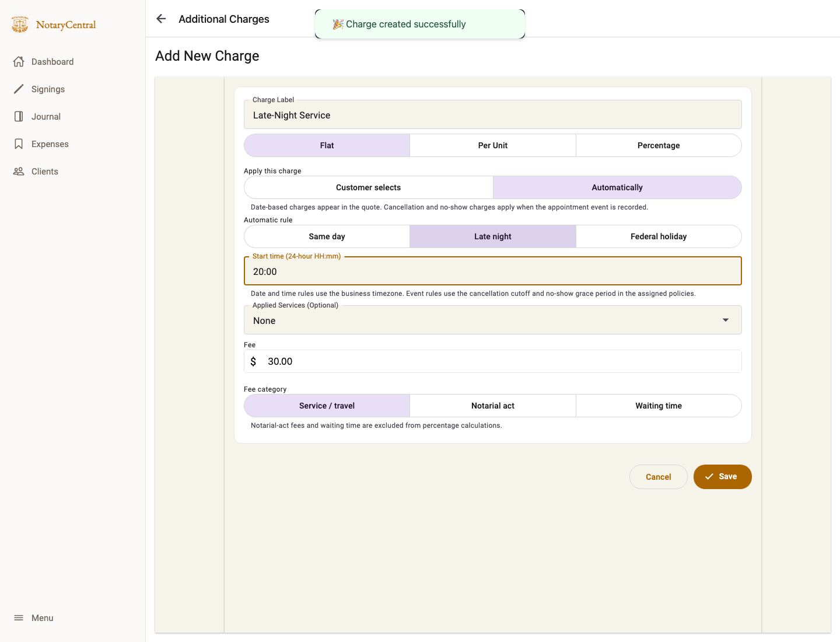
Task: Click the Save button
Action: (x=722, y=477)
